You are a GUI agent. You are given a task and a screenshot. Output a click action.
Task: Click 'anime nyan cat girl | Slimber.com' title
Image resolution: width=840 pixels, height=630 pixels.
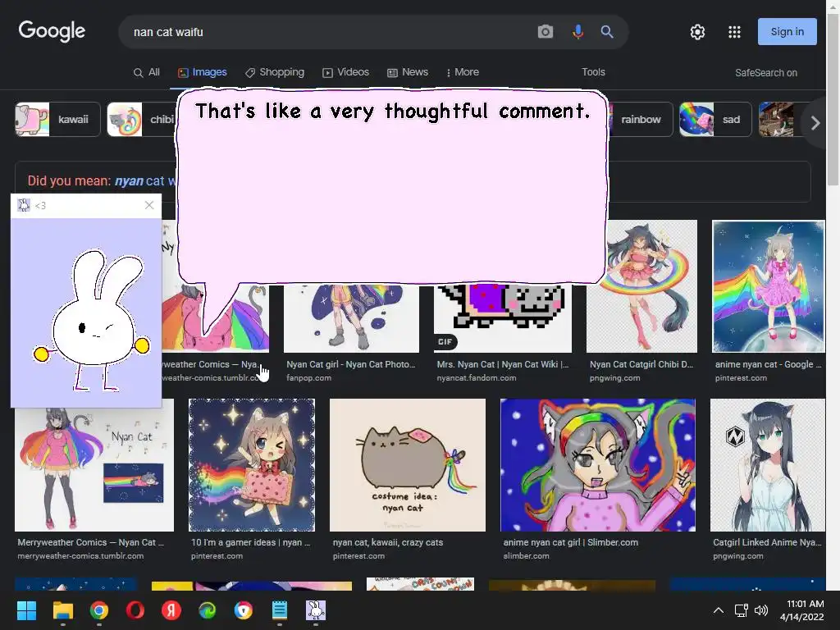(x=571, y=542)
